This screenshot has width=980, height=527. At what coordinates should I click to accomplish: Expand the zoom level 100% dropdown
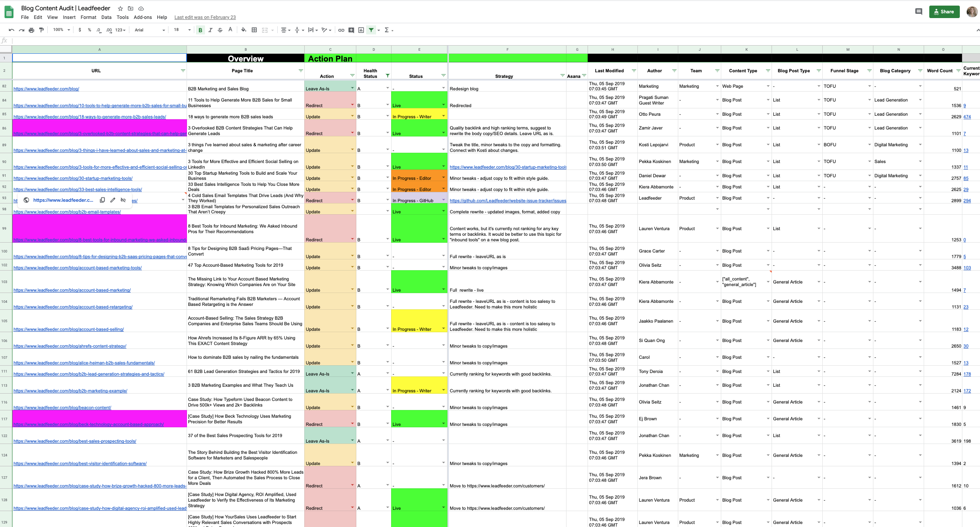pyautogui.click(x=59, y=30)
